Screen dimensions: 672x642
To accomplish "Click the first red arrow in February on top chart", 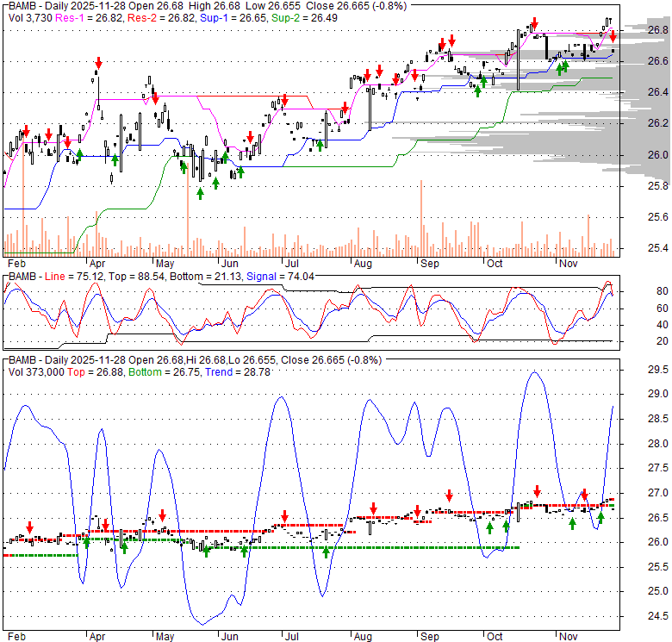I will [x=26, y=131].
